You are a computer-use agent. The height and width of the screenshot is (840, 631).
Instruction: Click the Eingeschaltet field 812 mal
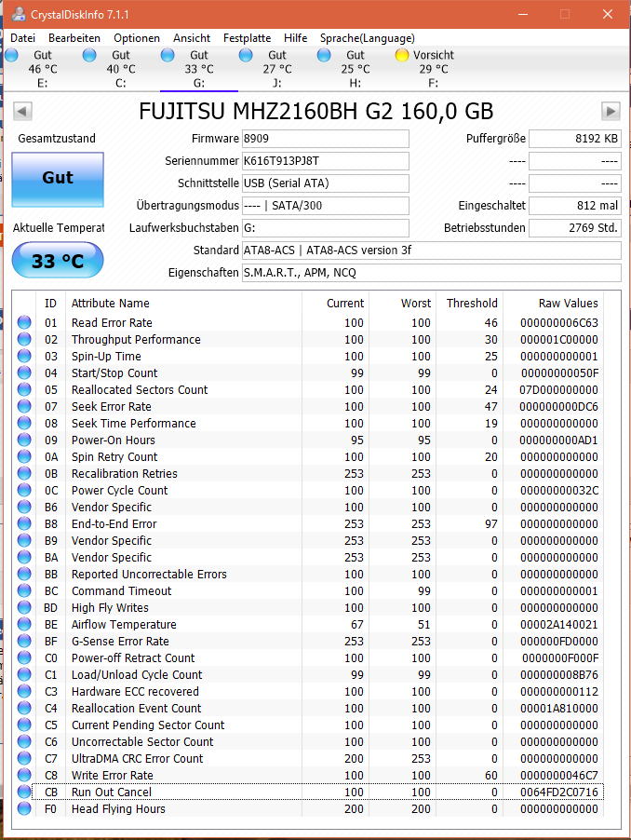point(575,205)
